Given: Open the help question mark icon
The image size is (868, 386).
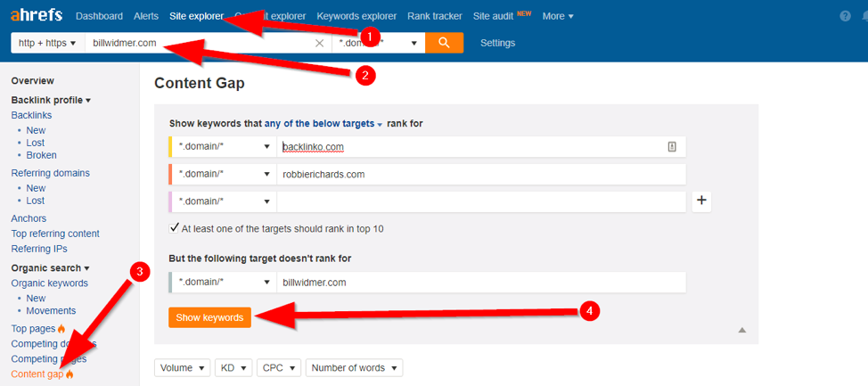Looking at the screenshot, I should (x=845, y=16).
